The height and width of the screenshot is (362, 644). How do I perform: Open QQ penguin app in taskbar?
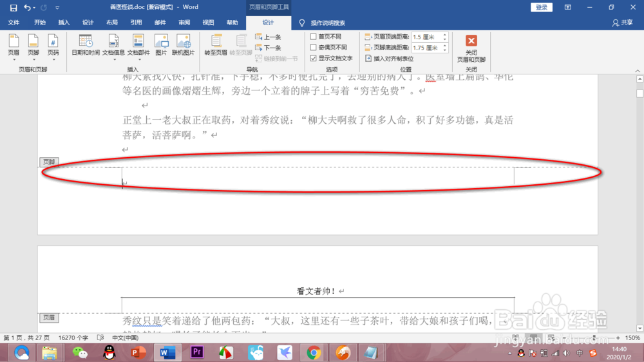click(x=109, y=352)
